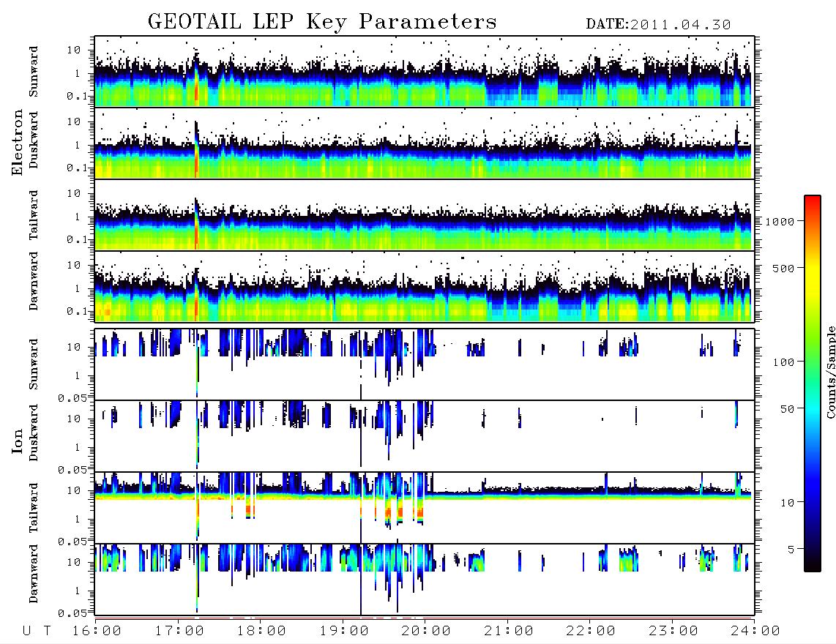
Task: Click the 17:00 time axis label
Action: (x=179, y=631)
